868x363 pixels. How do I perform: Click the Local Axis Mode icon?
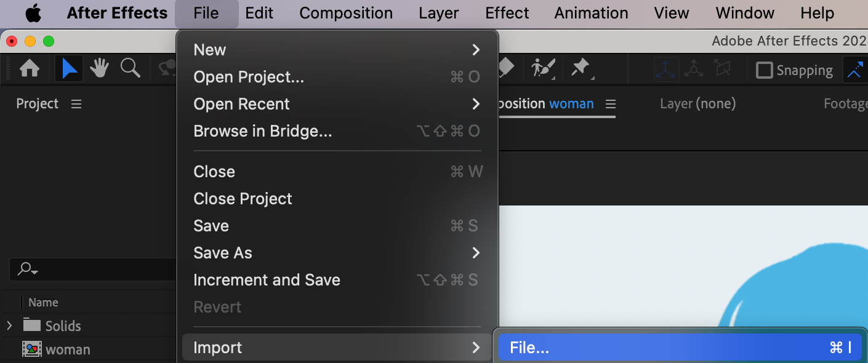pos(666,70)
